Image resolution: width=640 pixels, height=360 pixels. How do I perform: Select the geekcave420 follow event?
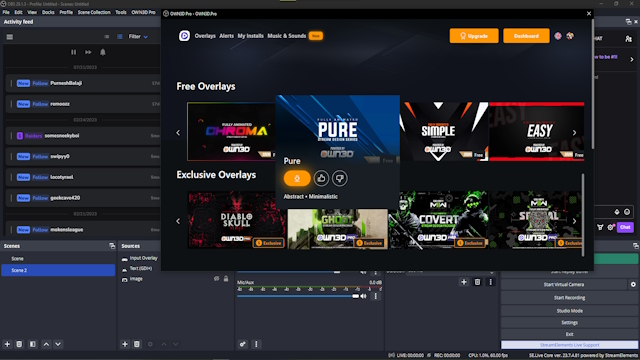coord(83,198)
